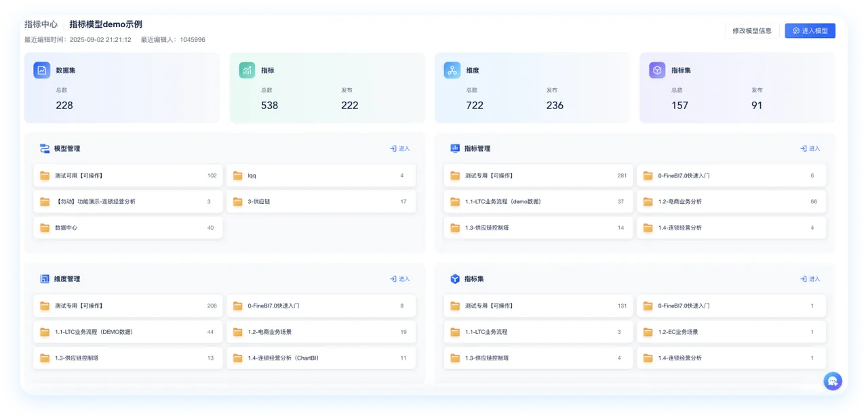Open 0-FineBI7.0快速入门 folder with count 8
This screenshot has height=420, width=868.
click(x=321, y=306)
